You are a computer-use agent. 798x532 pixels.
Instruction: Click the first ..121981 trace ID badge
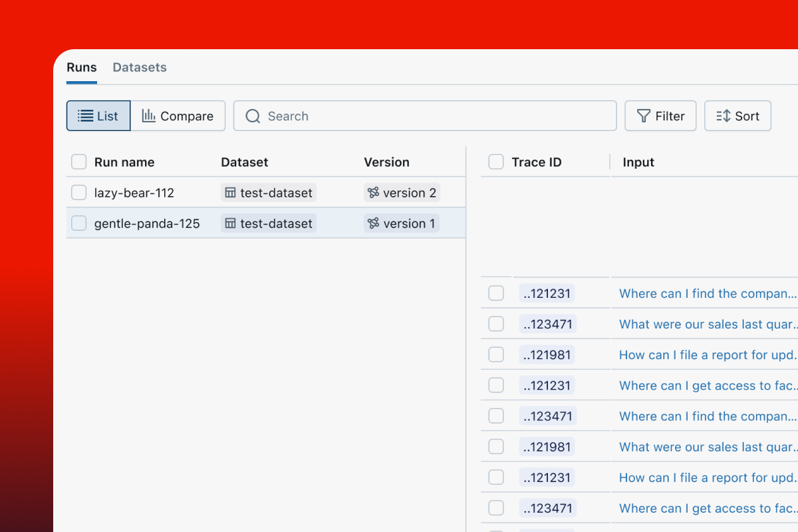coord(547,355)
